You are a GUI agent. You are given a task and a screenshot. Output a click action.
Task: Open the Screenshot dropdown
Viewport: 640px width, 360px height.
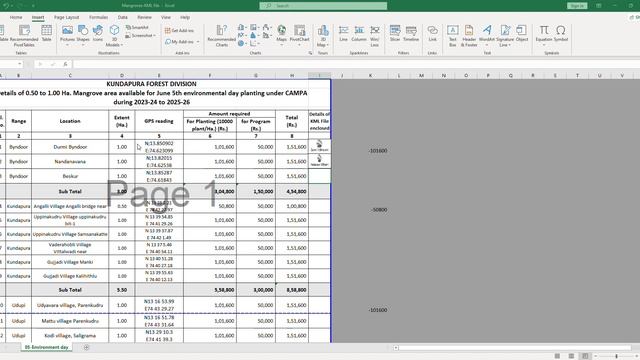[140, 36]
